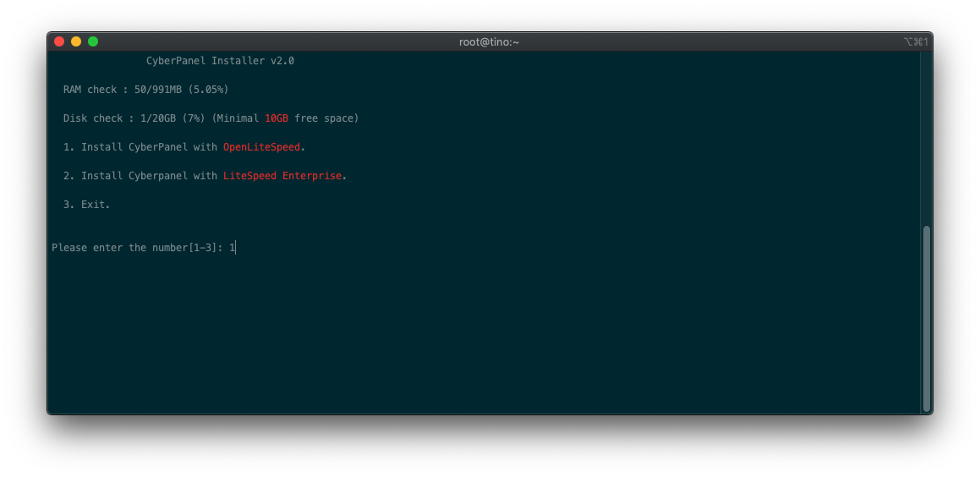This screenshot has width=980, height=477.
Task: Click the typed 1 after the prompt
Action: tap(231, 248)
